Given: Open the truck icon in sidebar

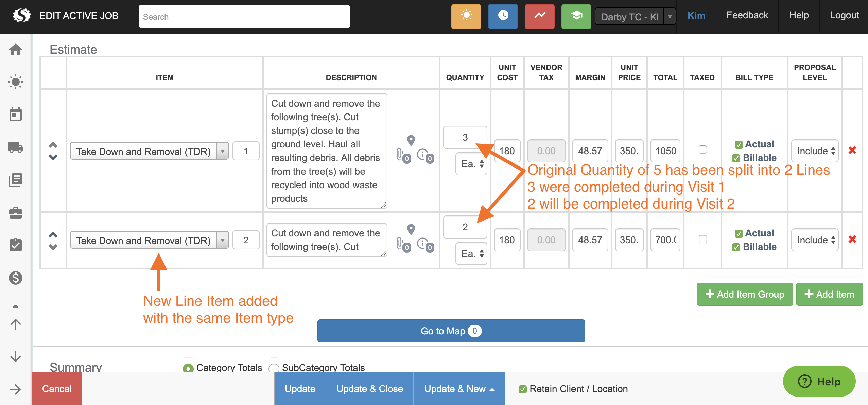Looking at the screenshot, I should pyautogui.click(x=16, y=147).
